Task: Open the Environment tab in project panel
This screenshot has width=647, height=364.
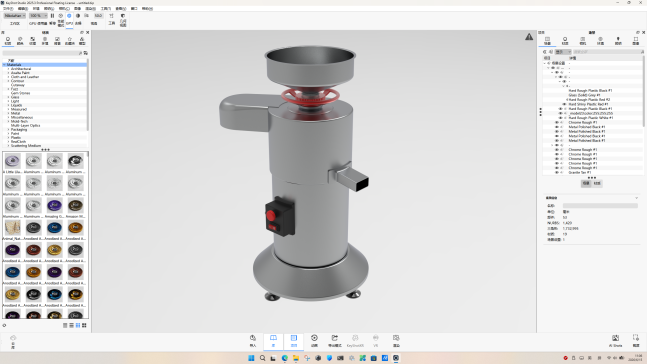Action: [x=600, y=40]
